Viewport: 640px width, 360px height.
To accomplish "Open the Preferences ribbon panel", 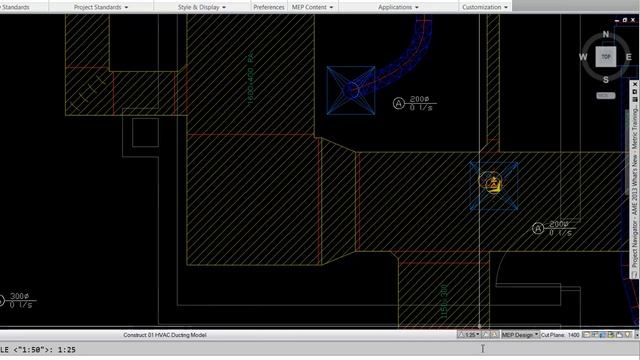I will 269,7.
